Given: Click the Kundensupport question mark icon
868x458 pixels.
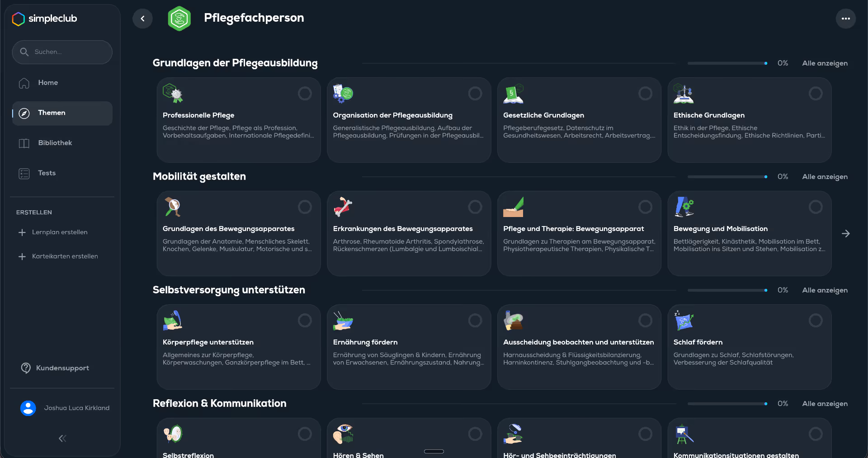Looking at the screenshot, I should tap(26, 368).
